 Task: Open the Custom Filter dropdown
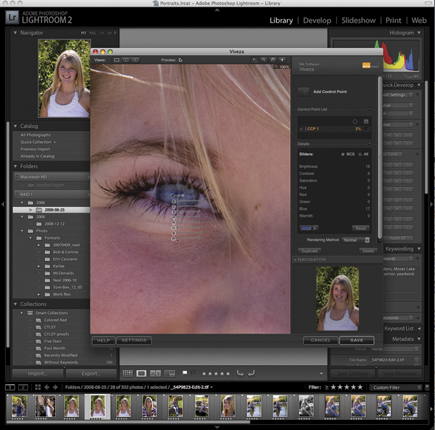click(395, 387)
